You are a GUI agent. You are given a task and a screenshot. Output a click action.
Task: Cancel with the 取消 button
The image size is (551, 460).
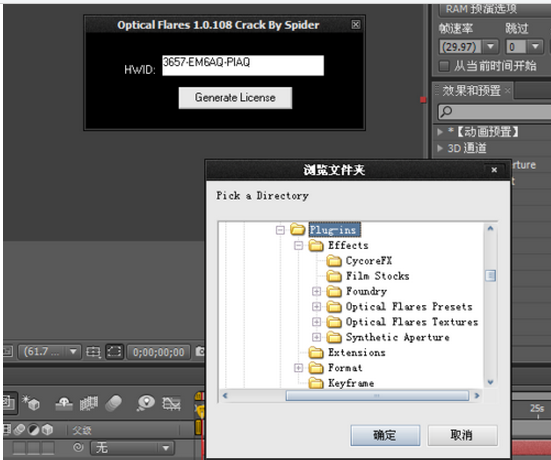(462, 435)
